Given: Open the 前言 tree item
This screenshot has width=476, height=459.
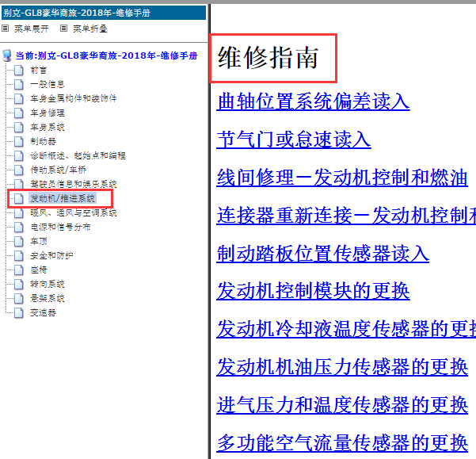Looking at the screenshot, I should click(39, 71).
